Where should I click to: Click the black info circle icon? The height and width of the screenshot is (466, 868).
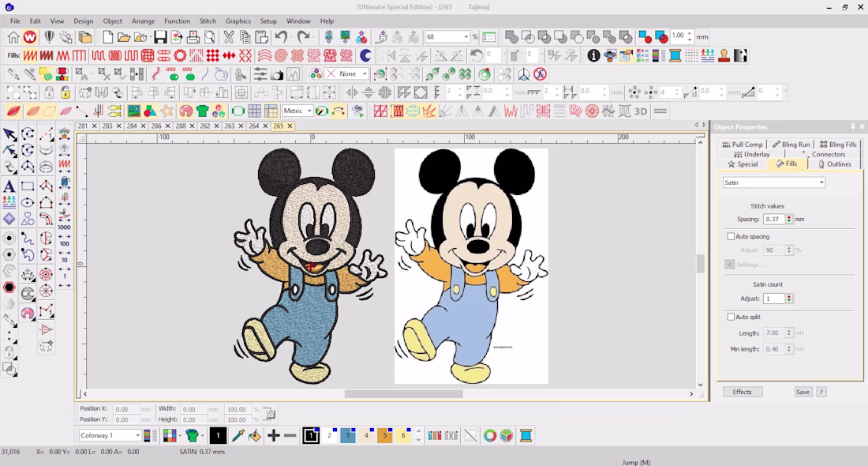click(593, 55)
